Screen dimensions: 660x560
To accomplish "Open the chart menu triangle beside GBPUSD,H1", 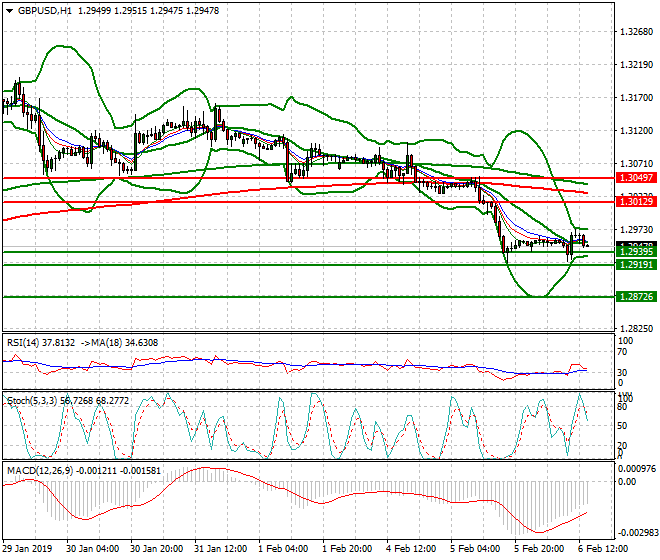I will (10, 11).
